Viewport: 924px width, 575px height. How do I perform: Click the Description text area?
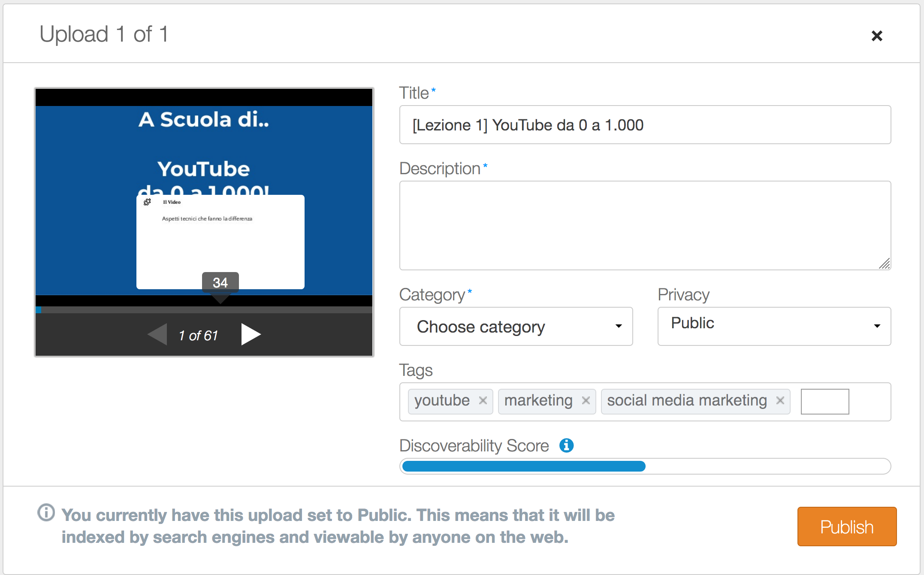tap(645, 225)
